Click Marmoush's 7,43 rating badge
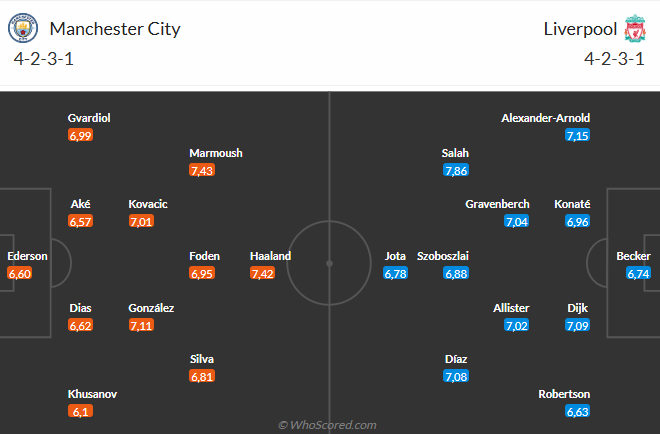The width and height of the screenshot is (660, 434). 202,170
